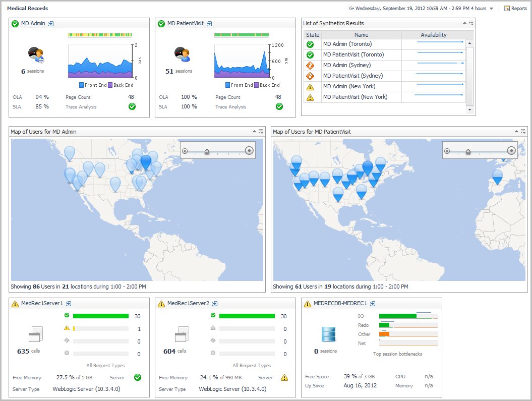
Task: Open options menu for Synthetics Results panel
Action: [x=471, y=23]
